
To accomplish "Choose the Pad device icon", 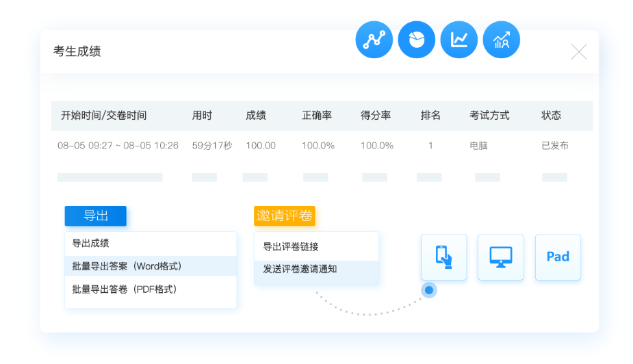I will coord(558,257).
